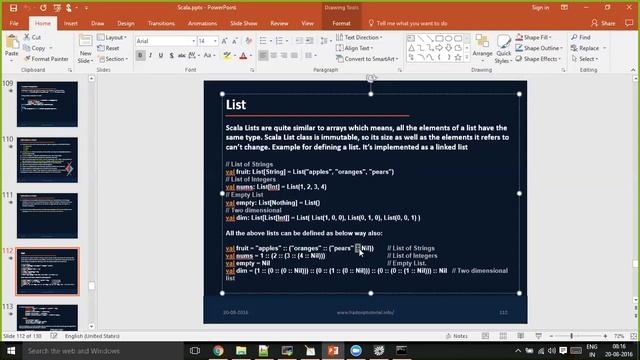Viewport: 640px width, 360px height.
Task: Decrease font size with the smaller A icon
Action: [x=235, y=41]
